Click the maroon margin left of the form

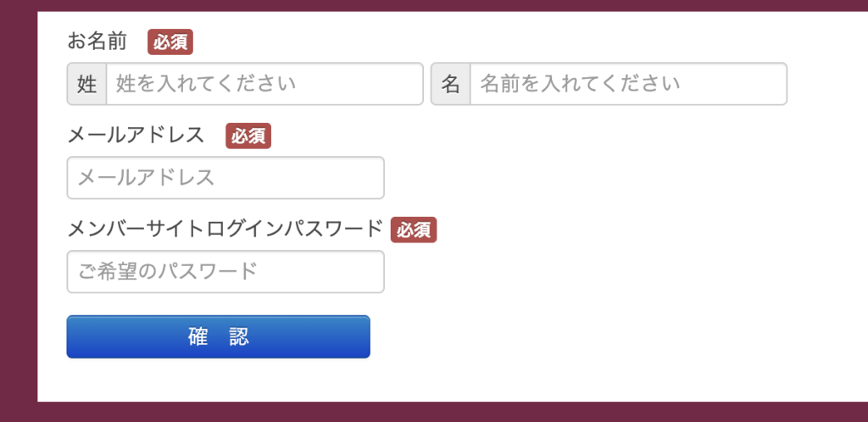point(18,212)
